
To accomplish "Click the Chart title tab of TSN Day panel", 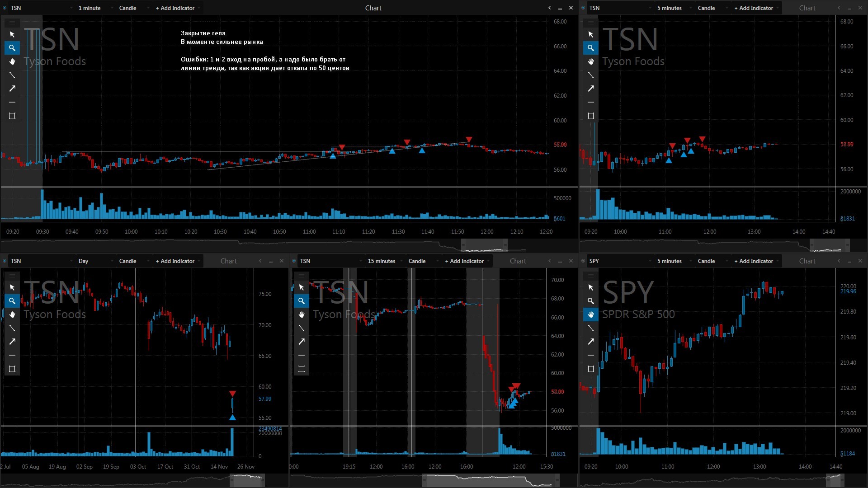I will pyautogui.click(x=229, y=261).
